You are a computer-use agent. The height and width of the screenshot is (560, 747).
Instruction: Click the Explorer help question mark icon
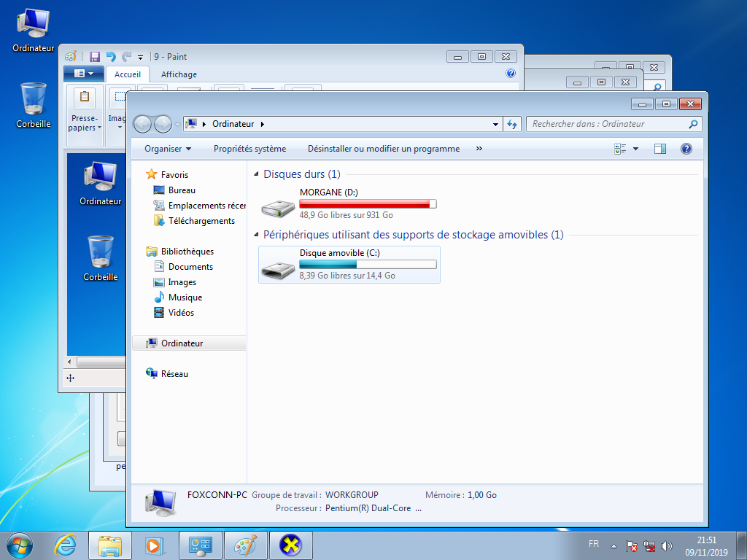[x=686, y=149]
